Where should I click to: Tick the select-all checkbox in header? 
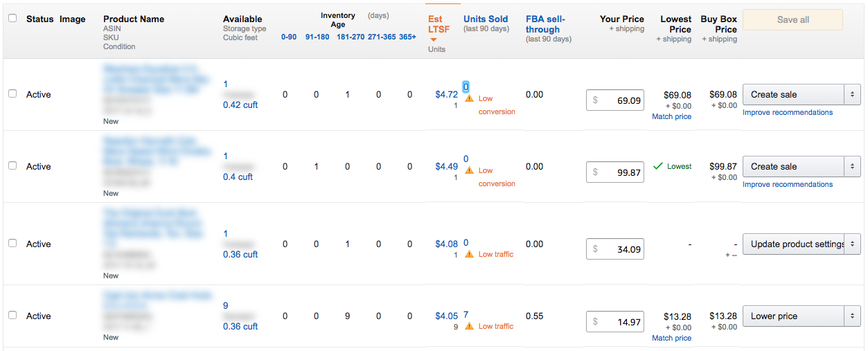12,19
